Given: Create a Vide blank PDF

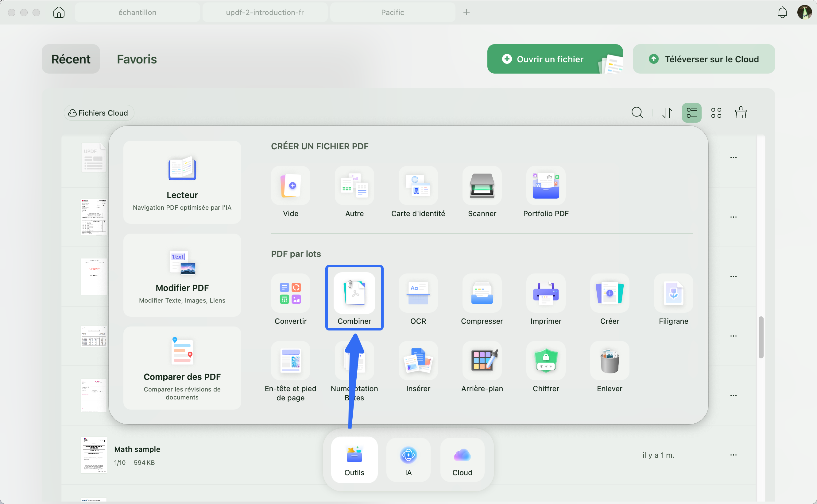Looking at the screenshot, I should click(x=290, y=185).
